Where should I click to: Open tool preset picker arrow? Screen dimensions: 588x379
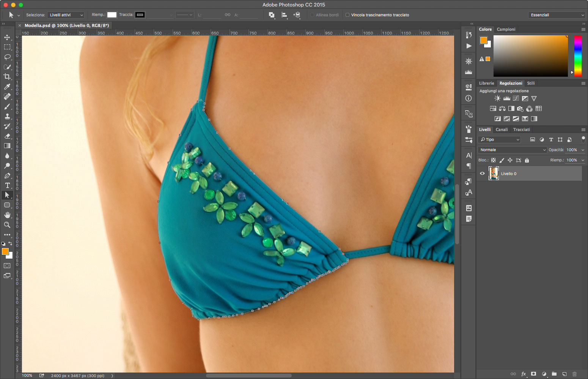tap(19, 15)
